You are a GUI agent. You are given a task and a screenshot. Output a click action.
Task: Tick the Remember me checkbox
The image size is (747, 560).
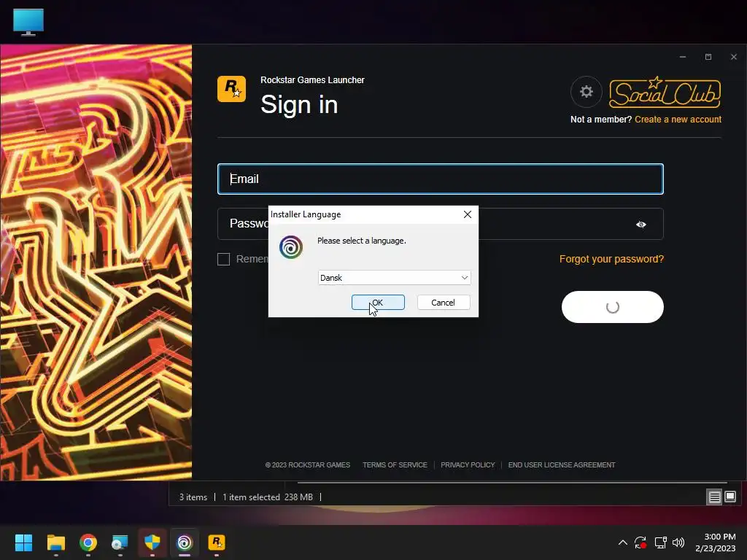[223, 259]
